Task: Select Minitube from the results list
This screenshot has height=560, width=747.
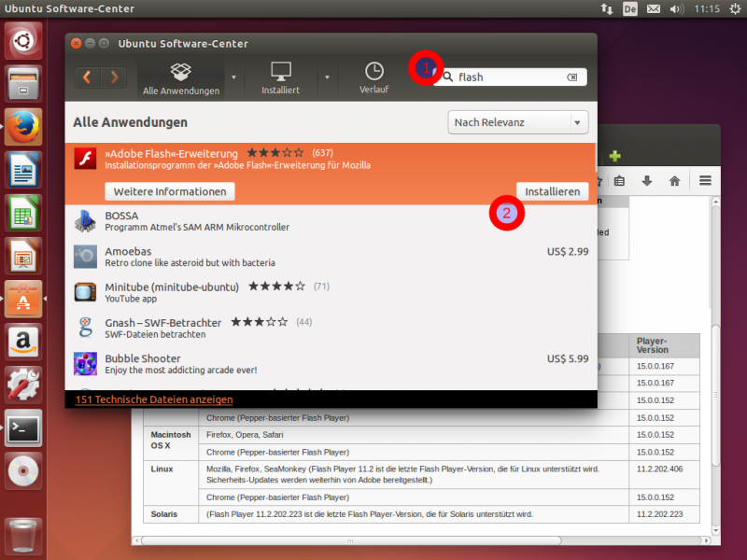Action: point(172,287)
